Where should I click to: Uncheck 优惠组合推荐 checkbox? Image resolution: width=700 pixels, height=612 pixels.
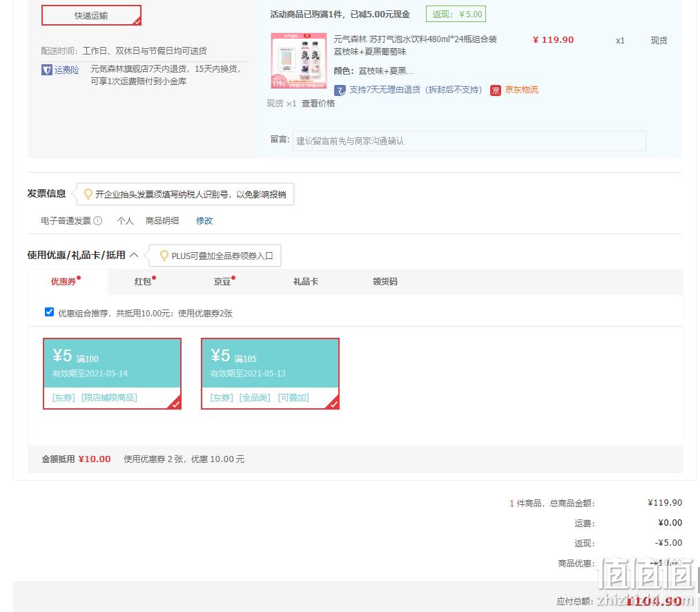pyautogui.click(x=50, y=312)
